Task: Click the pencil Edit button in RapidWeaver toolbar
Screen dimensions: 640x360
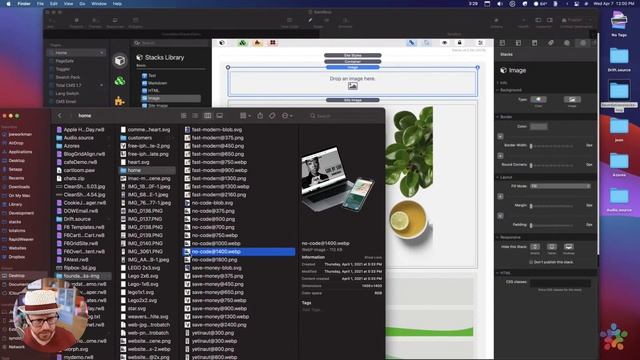Action: [310, 20]
